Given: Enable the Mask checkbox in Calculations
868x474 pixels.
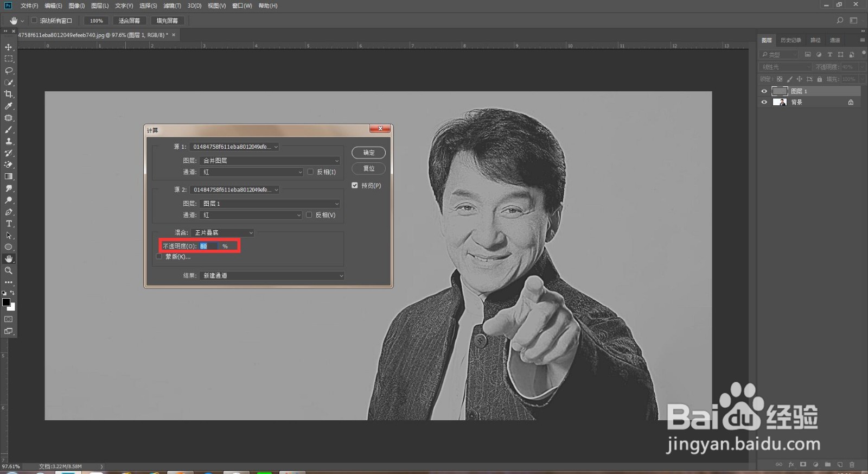Looking at the screenshot, I should [x=159, y=257].
